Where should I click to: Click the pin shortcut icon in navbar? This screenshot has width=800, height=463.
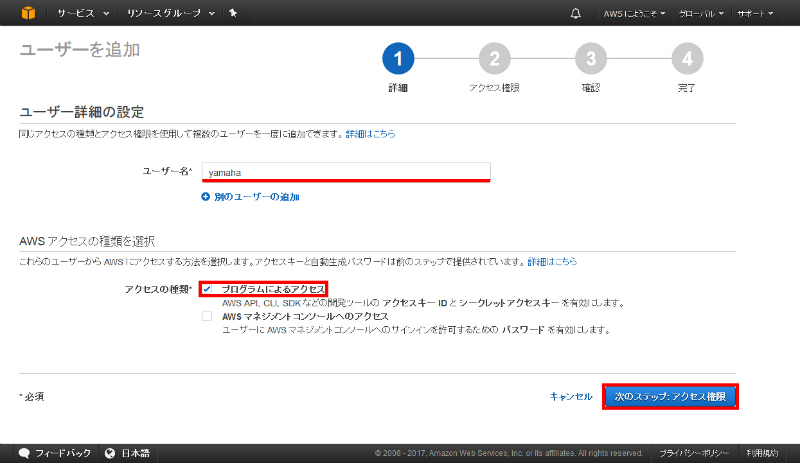233,13
